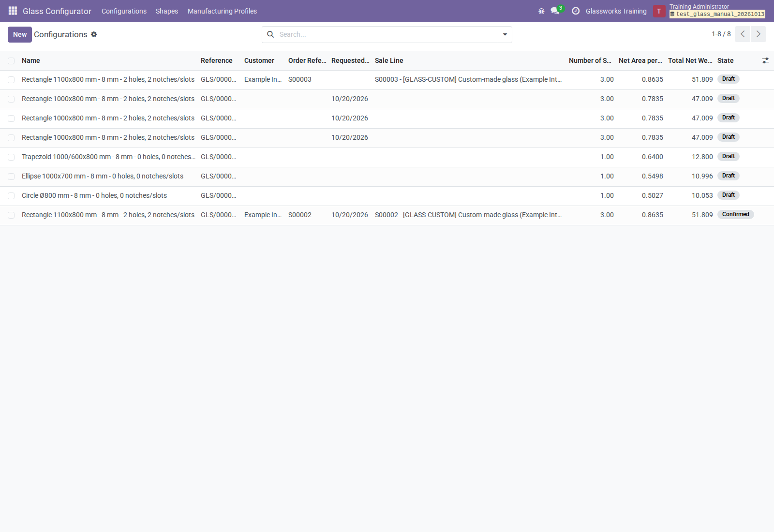Screen dimensions: 774x532
Task: Open Configurations gear actions menu
Action: pos(94,34)
